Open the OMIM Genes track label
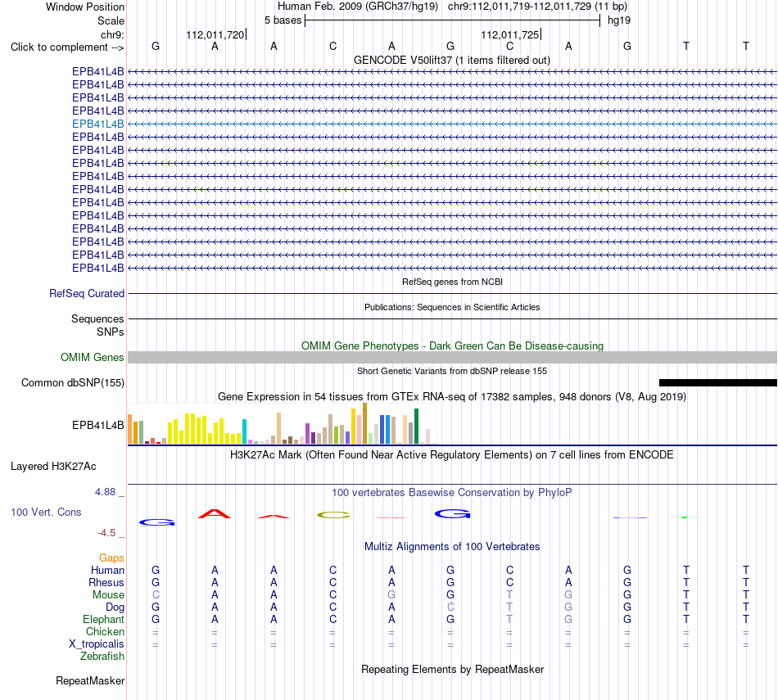The height and width of the screenshot is (700, 778). click(x=93, y=357)
